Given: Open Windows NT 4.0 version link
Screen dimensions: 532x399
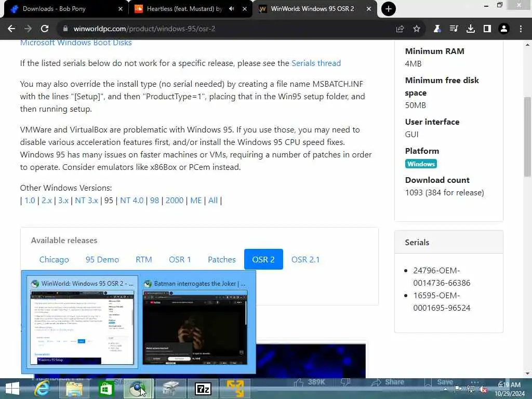Looking at the screenshot, I should (131, 201).
